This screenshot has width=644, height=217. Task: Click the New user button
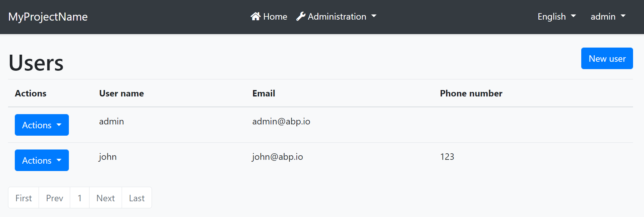coord(607,58)
